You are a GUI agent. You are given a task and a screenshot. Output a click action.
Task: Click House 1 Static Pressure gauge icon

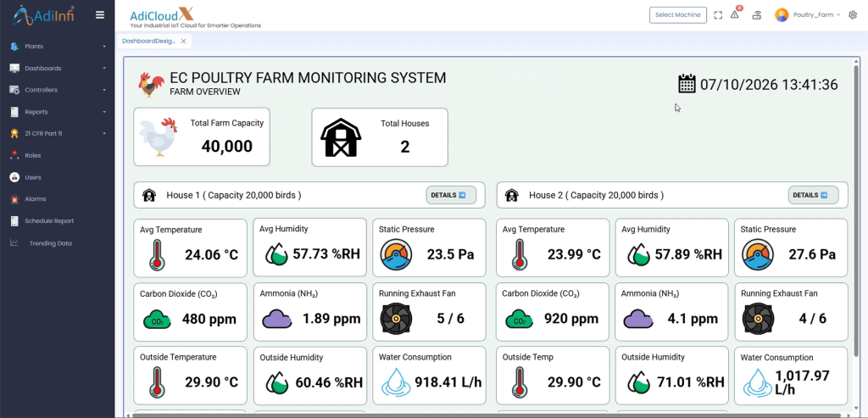tap(397, 254)
